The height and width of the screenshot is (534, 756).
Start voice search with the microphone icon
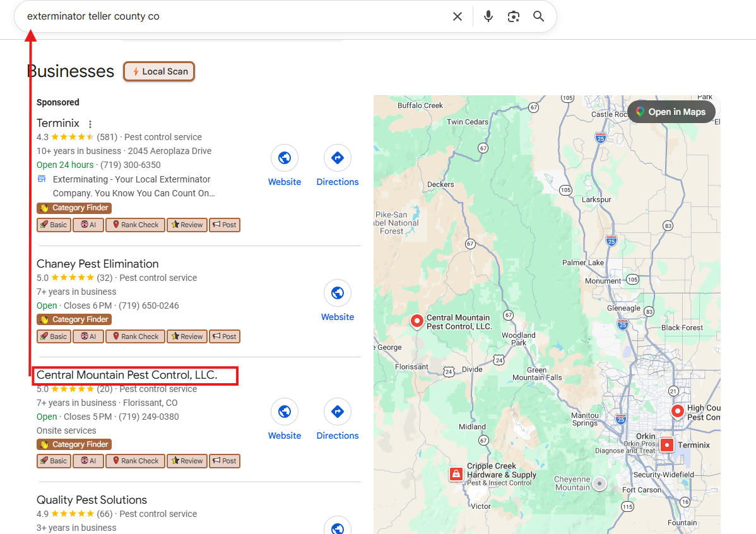[x=488, y=16]
